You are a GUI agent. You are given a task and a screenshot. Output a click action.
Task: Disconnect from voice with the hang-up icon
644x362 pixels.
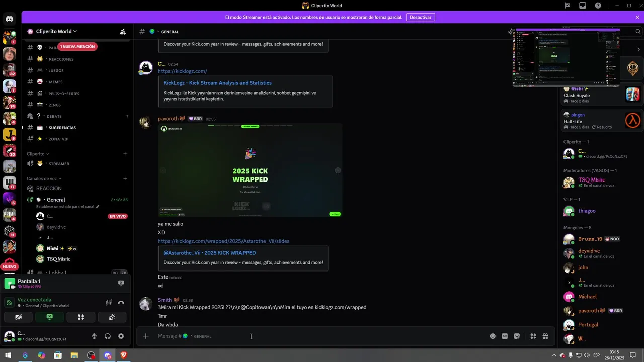(121, 302)
